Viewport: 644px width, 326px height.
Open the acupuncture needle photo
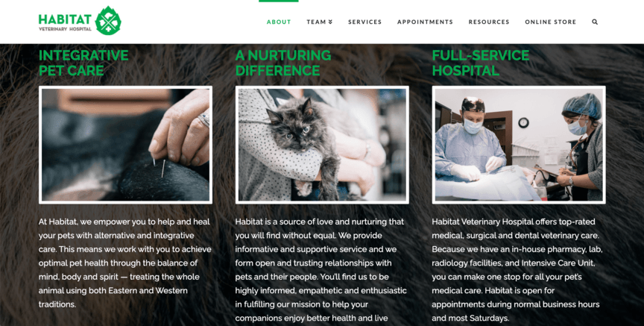point(126,145)
